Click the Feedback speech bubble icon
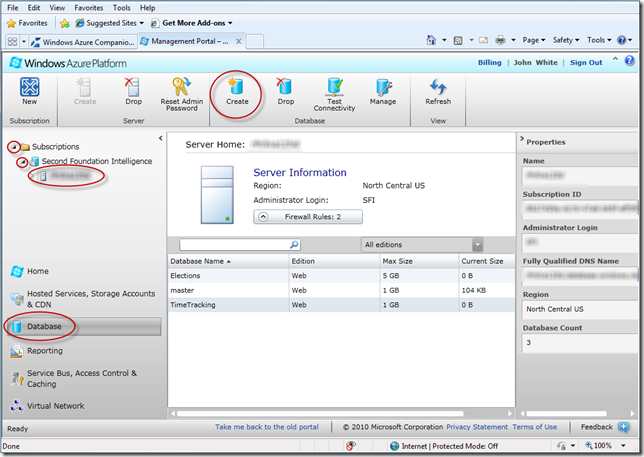Image resolution: width=644 pixels, height=457 pixels. pyautogui.click(x=623, y=427)
